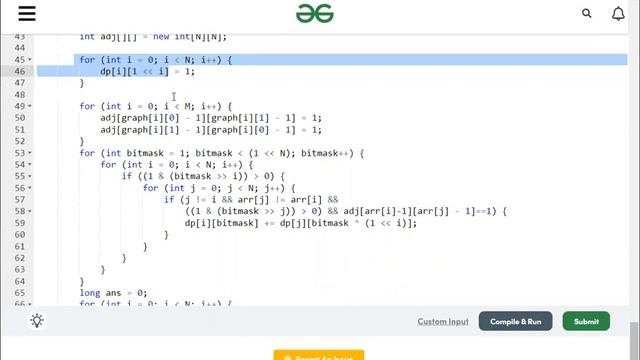Collapse code fold arrow at line 45
This screenshot has height=360, width=640.
tap(29, 60)
